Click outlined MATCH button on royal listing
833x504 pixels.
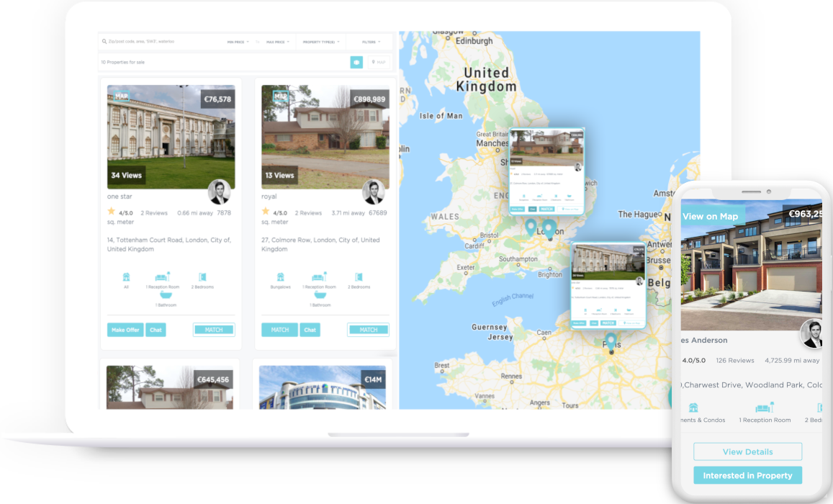[368, 330]
